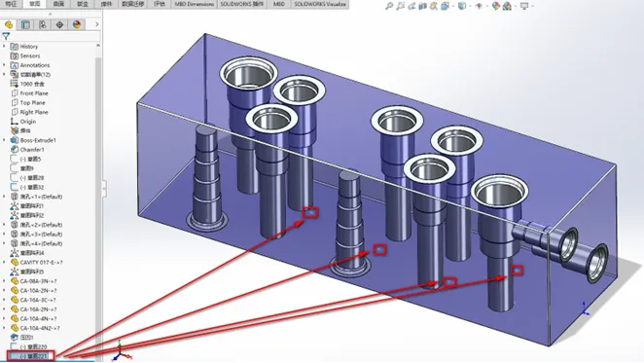The width and height of the screenshot is (644, 363).
Task: Select sketch (-) 草图32 in tree
Action: tap(32, 187)
